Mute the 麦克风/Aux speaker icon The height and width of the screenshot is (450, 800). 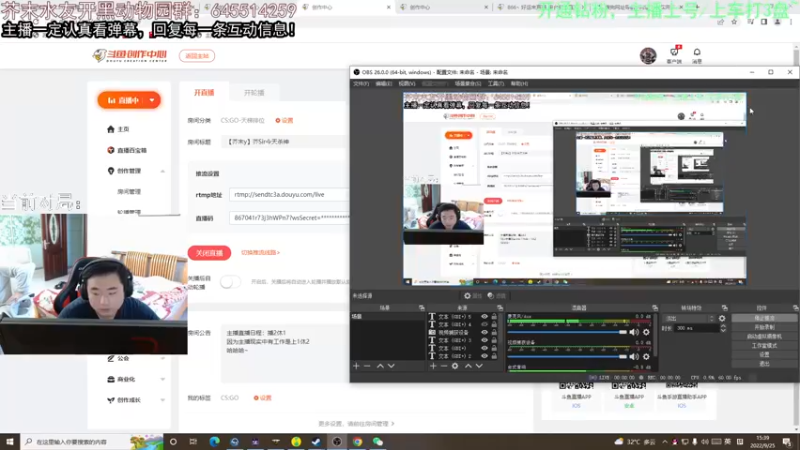pyautogui.click(x=634, y=332)
